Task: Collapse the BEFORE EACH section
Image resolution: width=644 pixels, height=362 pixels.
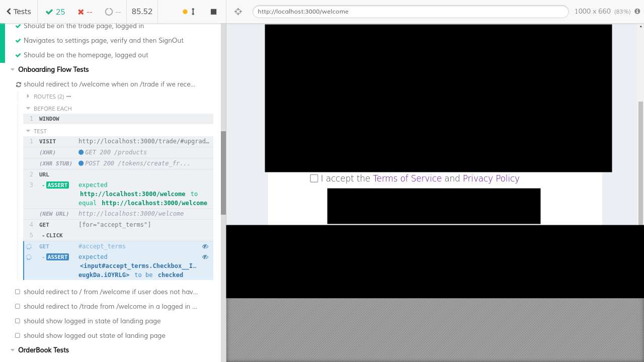Action: click(x=28, y=108)
